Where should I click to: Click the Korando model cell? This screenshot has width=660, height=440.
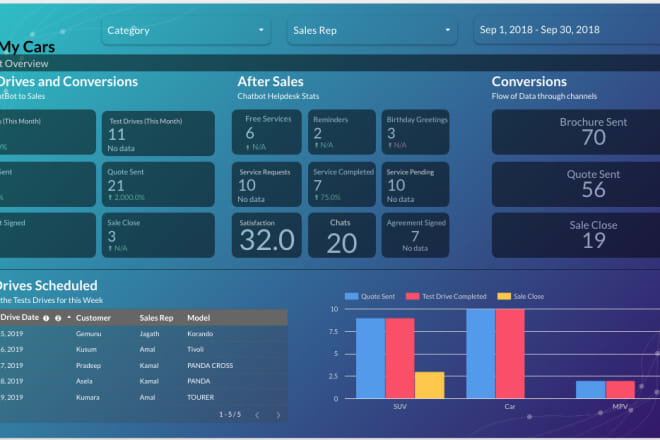[x=200, y=333]
